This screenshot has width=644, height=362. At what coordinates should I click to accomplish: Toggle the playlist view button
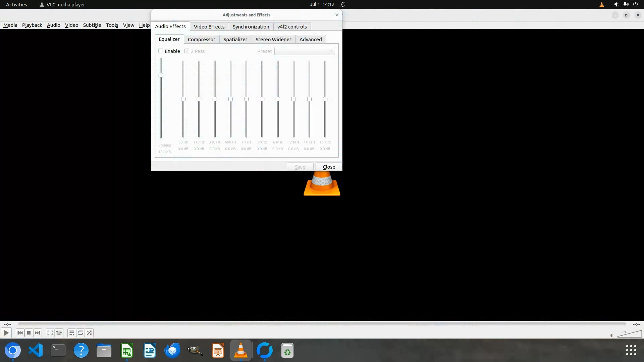pos(71,333)
